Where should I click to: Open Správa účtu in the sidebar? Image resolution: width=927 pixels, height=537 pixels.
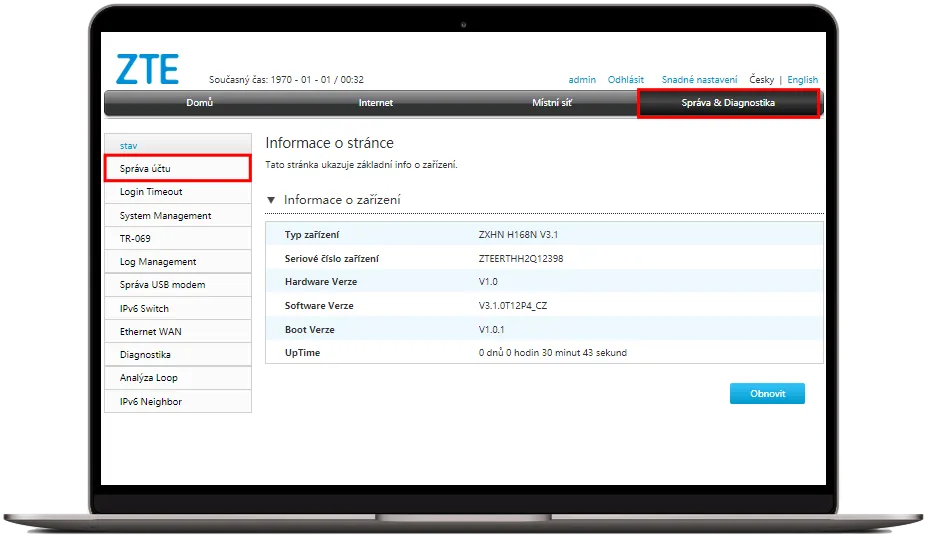coord(145,169)
